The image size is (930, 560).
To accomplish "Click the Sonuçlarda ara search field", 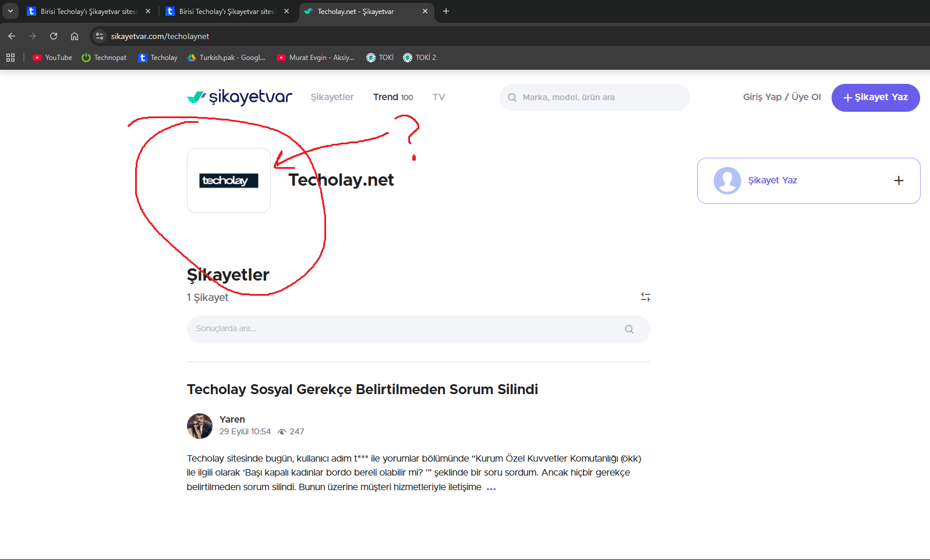I will (x=418, y=329).
